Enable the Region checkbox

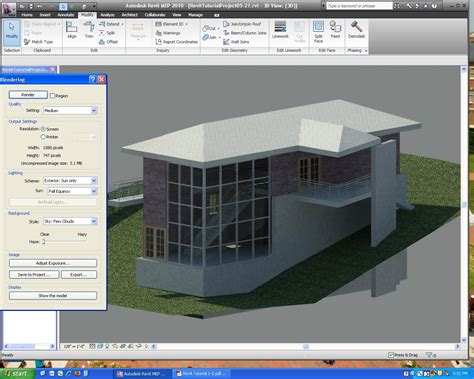[52, 96]
